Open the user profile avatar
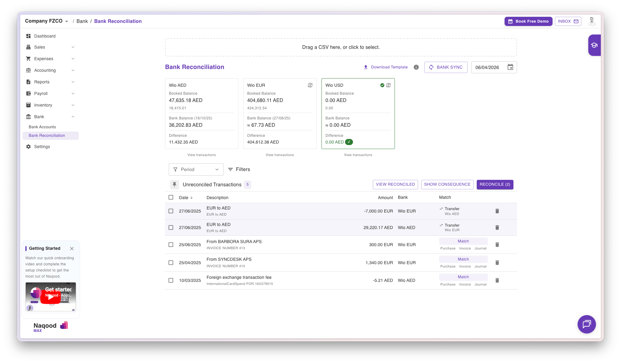Viewport: 621px width, 364px height. [592, 21]
